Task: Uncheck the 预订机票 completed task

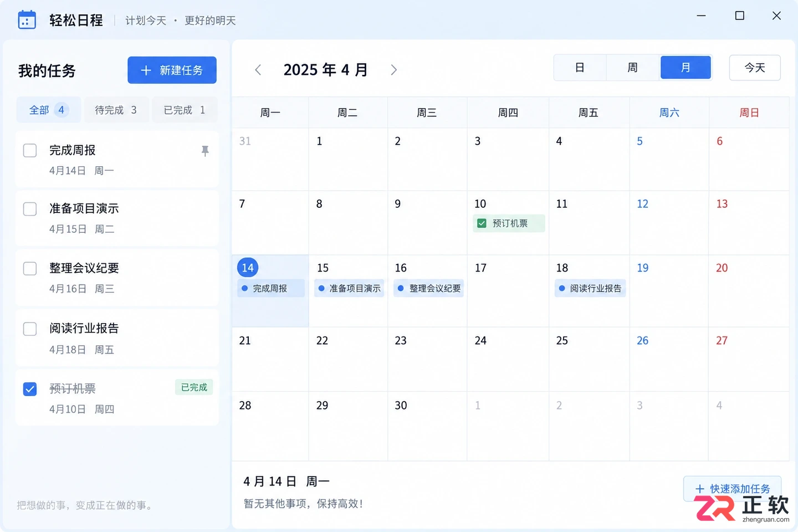Action: [30, 389]
